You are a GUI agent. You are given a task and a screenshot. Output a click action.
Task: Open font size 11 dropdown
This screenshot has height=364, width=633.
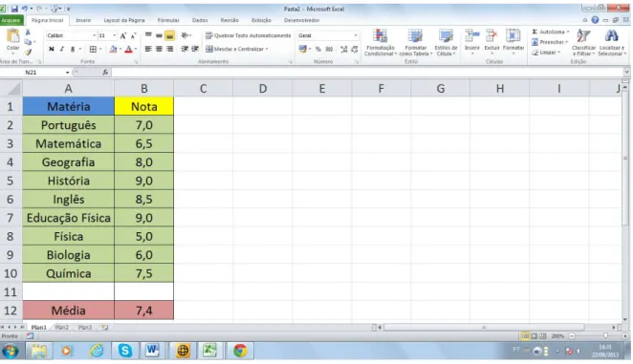[114, 35]
